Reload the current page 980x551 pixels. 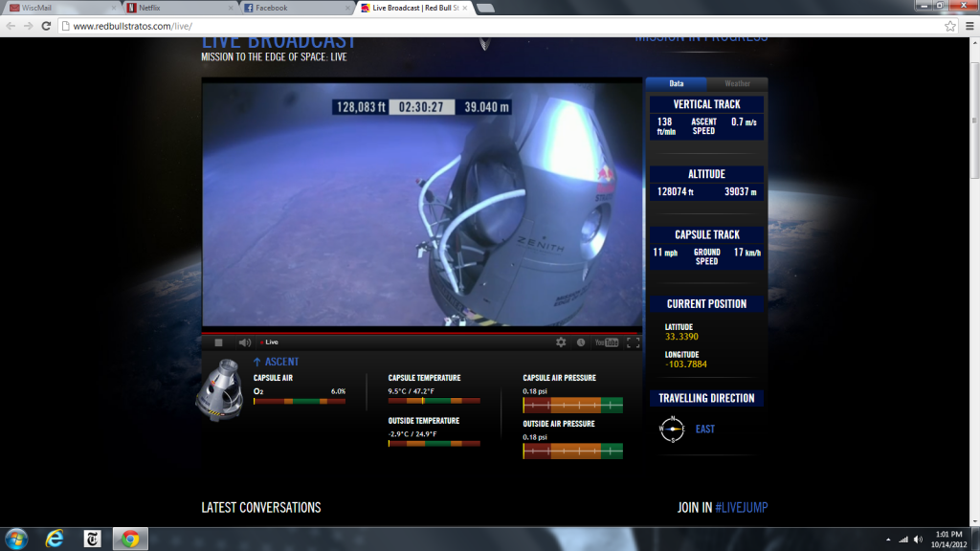pyautogui.click(x=46, y=26)
